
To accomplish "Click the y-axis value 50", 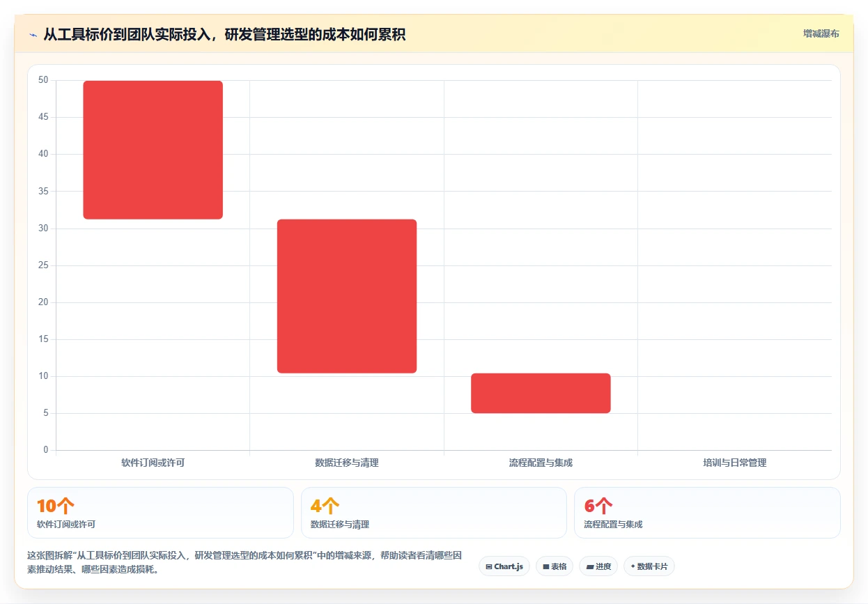I will 43,80.
